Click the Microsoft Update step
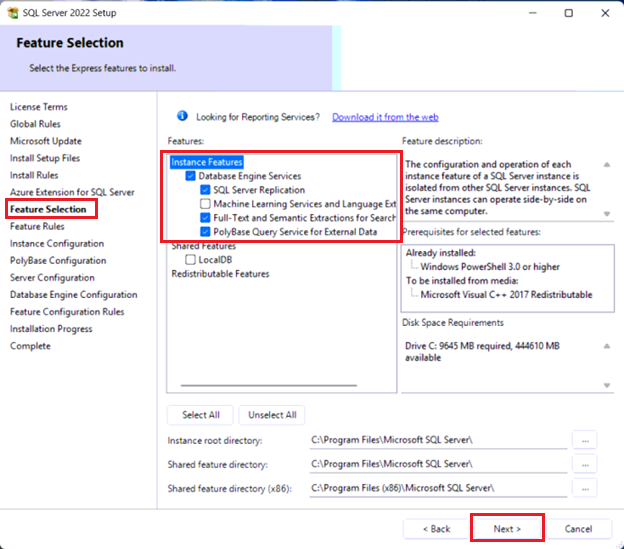 pos(46,141)
